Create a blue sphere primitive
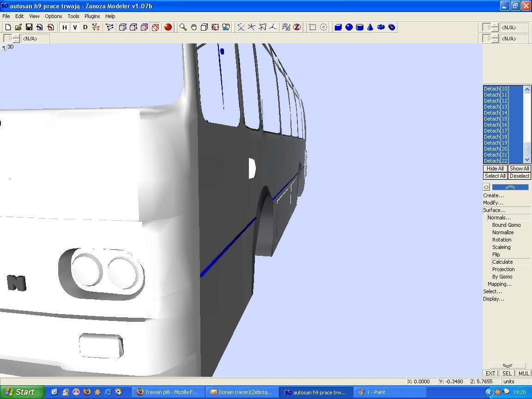This screenshot has width=532, height=399. coord(349,27)
